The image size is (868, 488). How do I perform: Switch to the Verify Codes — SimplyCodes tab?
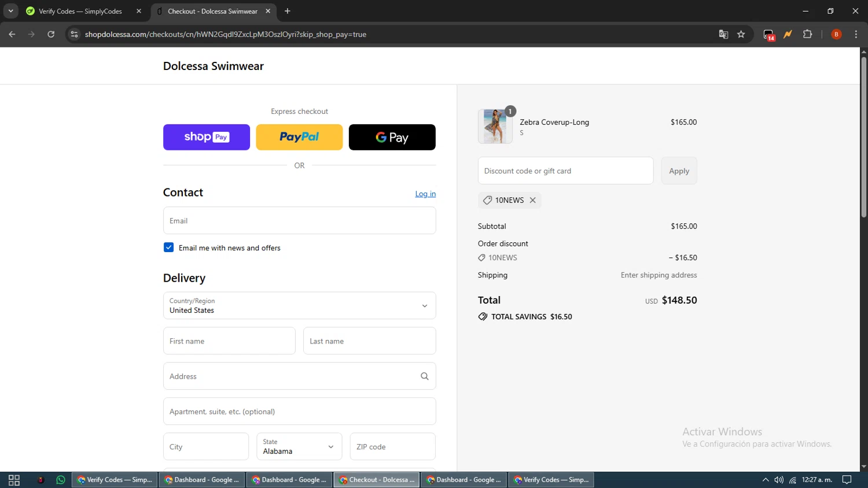tap(80, 11)
